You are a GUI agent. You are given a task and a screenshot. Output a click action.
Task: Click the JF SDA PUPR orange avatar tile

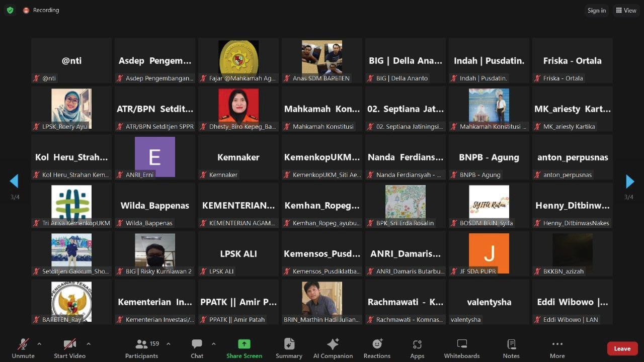pos(489,254)
